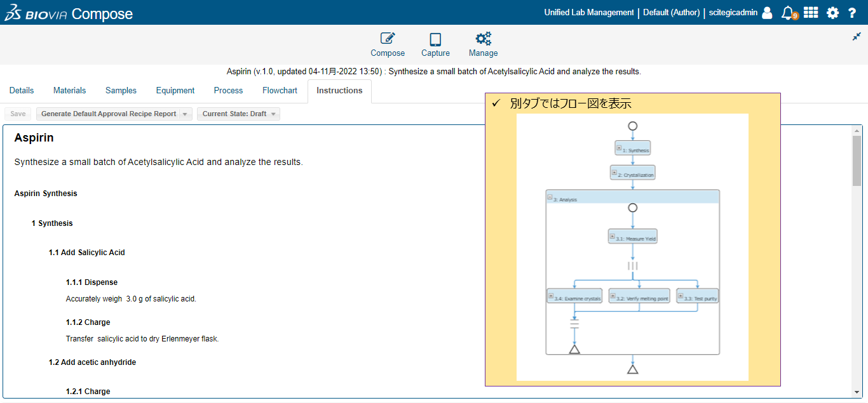Open the application grid launcher
The image size is (868, 403).
pyautogui.click(x=811, y=13)
